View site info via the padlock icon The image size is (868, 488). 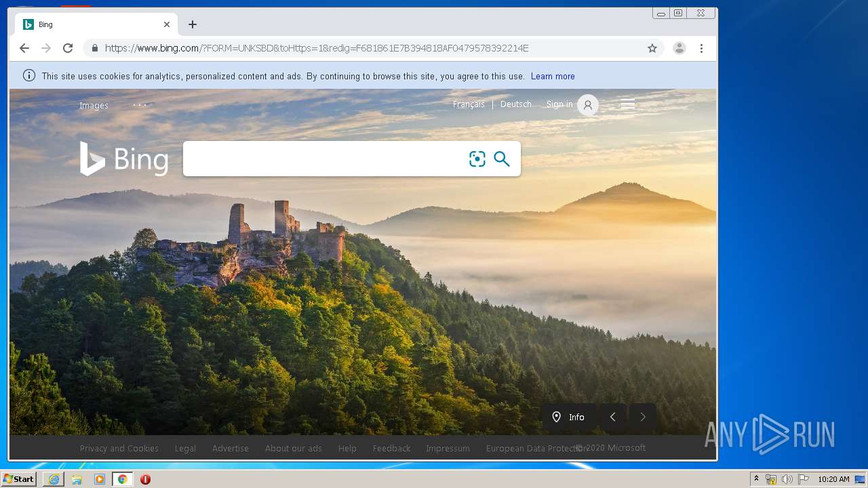tap(94, 48)
